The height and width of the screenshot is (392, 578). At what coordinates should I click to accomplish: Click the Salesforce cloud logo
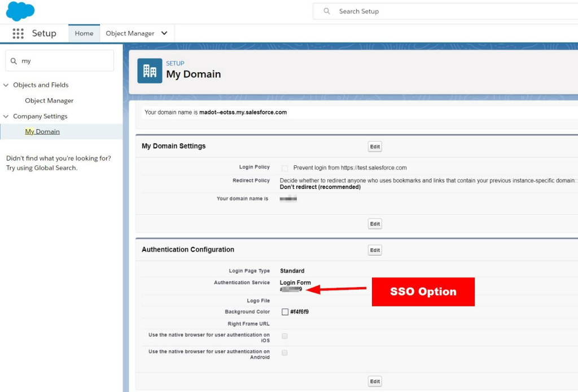click(20, 11)
